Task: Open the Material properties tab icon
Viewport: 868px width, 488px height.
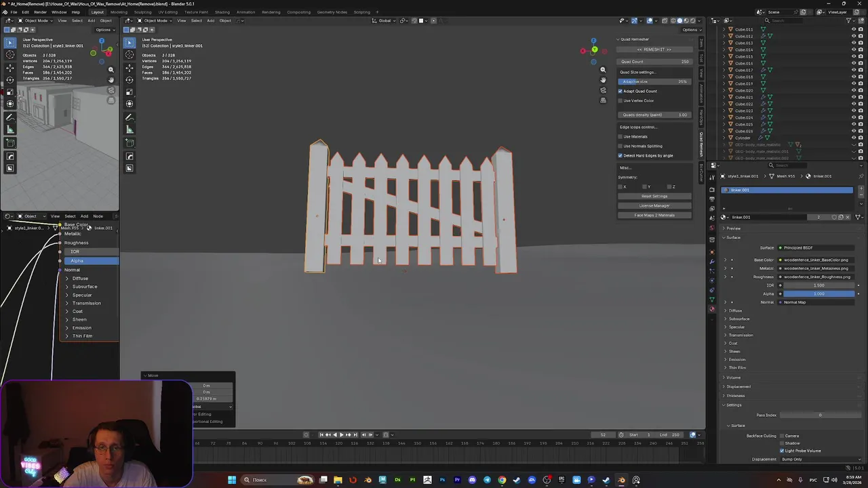Action: [712, 309]
